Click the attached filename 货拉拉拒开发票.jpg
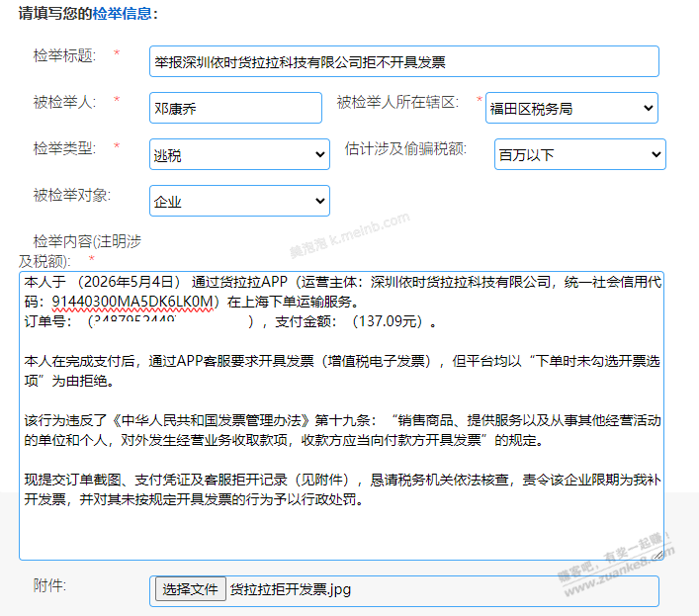Viewport: 699px width, 616px height. (x=291, y=589)
